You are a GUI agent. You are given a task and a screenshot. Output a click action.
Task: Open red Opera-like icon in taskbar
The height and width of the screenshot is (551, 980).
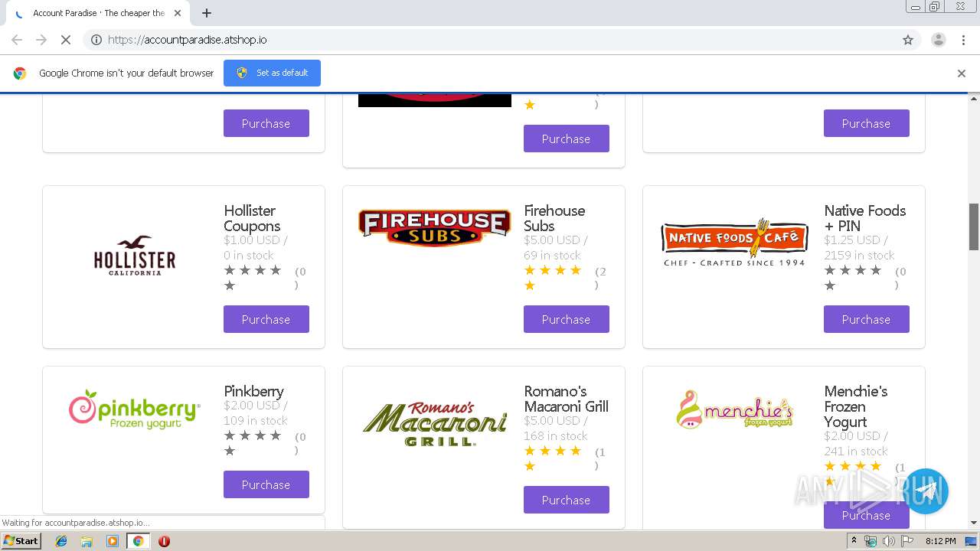164,541
